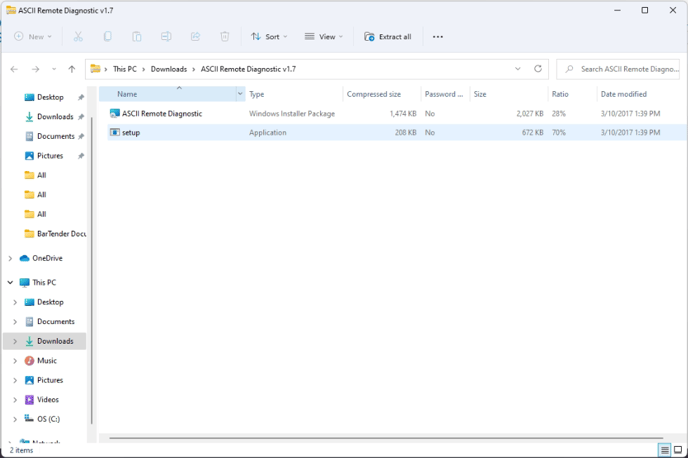
Task: Unpin Pictures using its pin icon
Action: tap(81, 156)
